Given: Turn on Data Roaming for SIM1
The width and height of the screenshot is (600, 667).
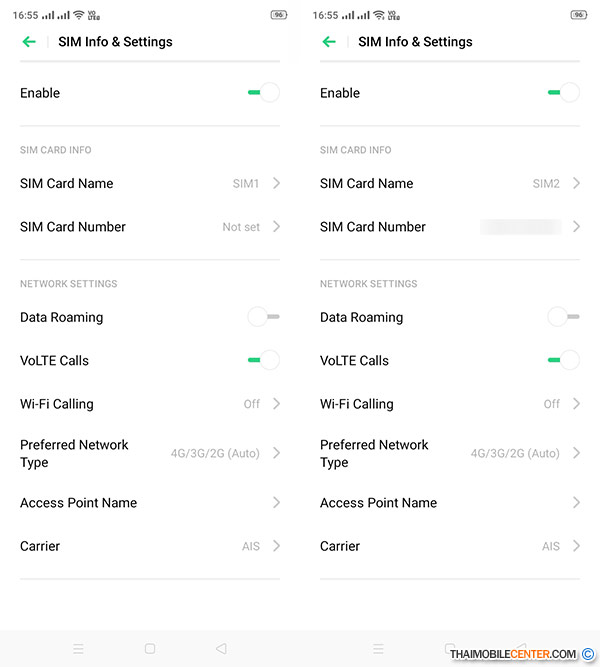Looking at the screenshot, I should [263, 317].
